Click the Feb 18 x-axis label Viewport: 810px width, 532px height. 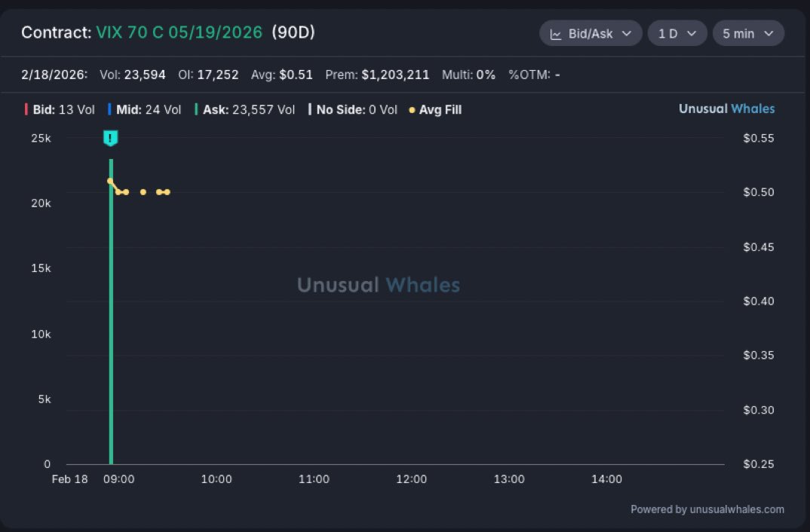(x=69, y=479)
